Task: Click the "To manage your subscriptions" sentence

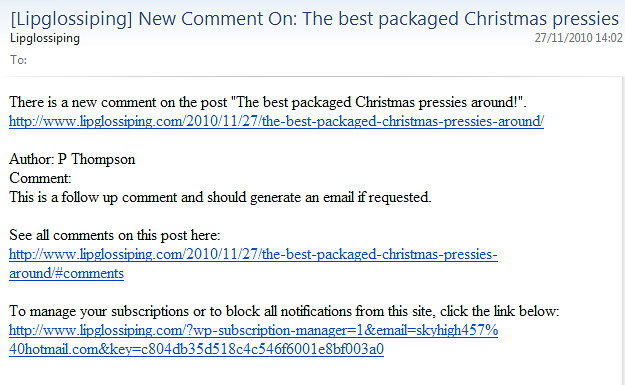Action: click(x=284, y=311)
